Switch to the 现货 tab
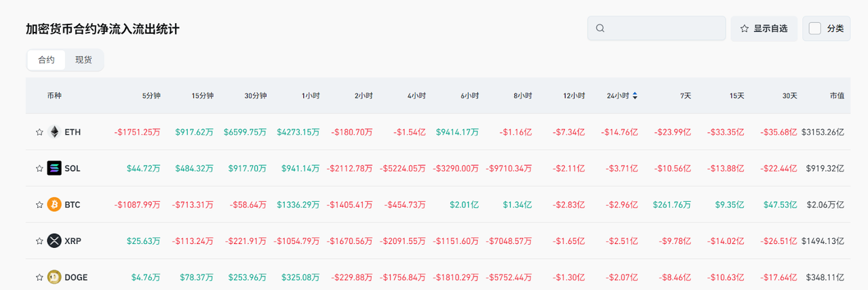This screenshot has height=290, width=868. tap(83, 60)
